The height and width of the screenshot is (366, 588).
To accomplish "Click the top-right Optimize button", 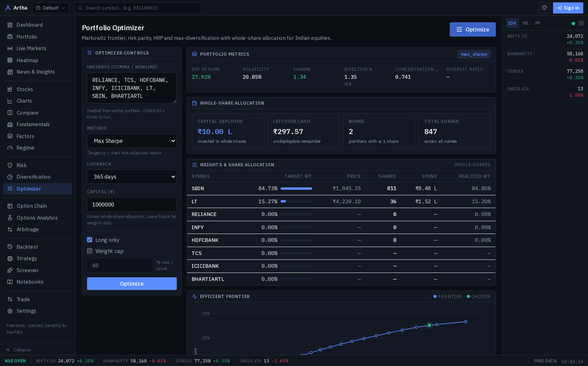I will coord(472,29).
